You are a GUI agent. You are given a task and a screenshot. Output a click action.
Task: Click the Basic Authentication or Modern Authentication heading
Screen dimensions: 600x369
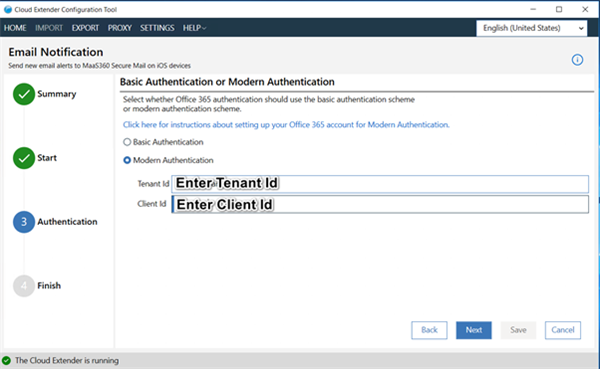227,82
